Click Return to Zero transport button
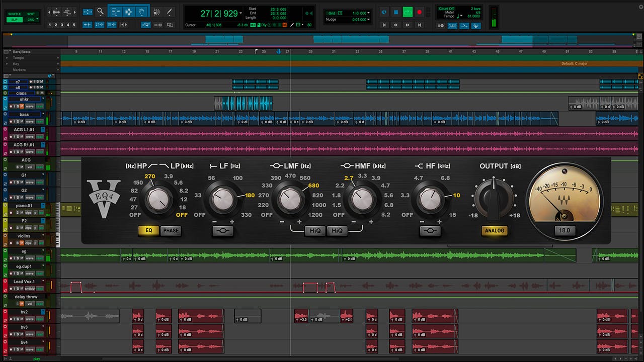The height and width of the screenshot is (362, 644). (384, 25)
